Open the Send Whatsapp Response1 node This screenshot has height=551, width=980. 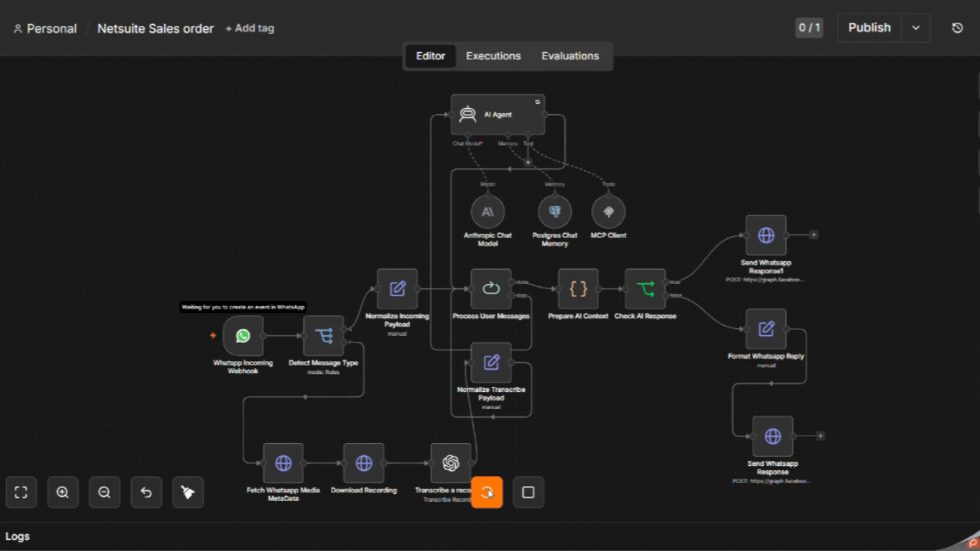(766, 235)
